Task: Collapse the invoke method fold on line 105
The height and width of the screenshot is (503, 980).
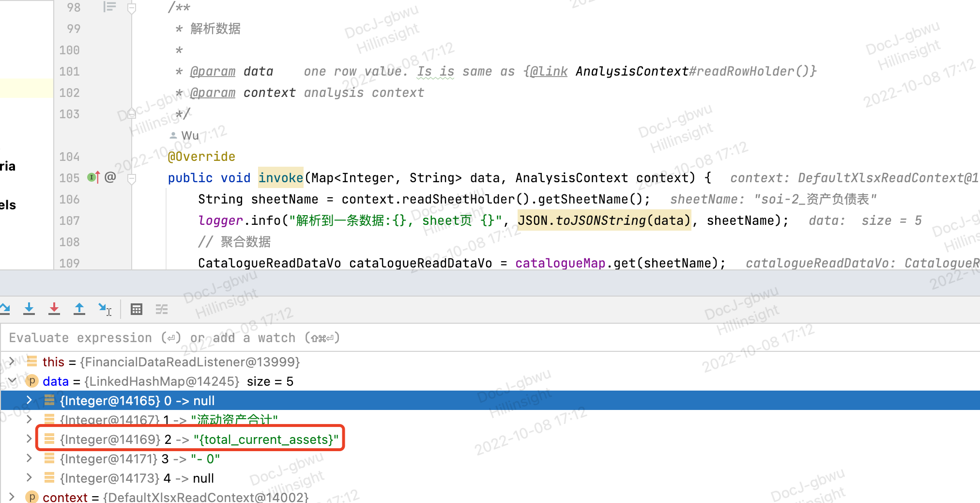Action: [x=132, y=178]
